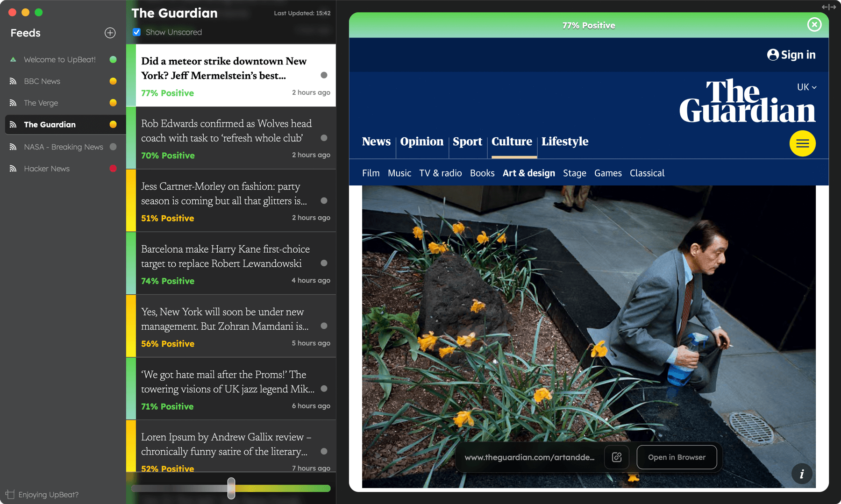Click the Hacker News RSS icon

[x=13, y=169]
